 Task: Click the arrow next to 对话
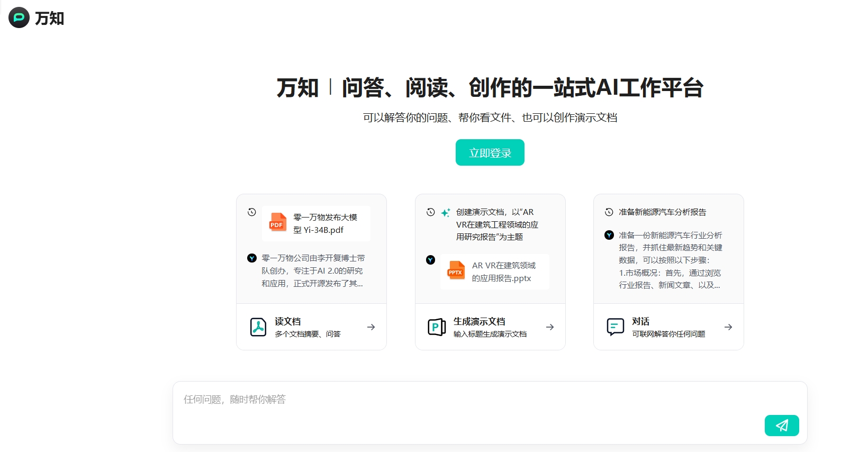tap(728, 327)
